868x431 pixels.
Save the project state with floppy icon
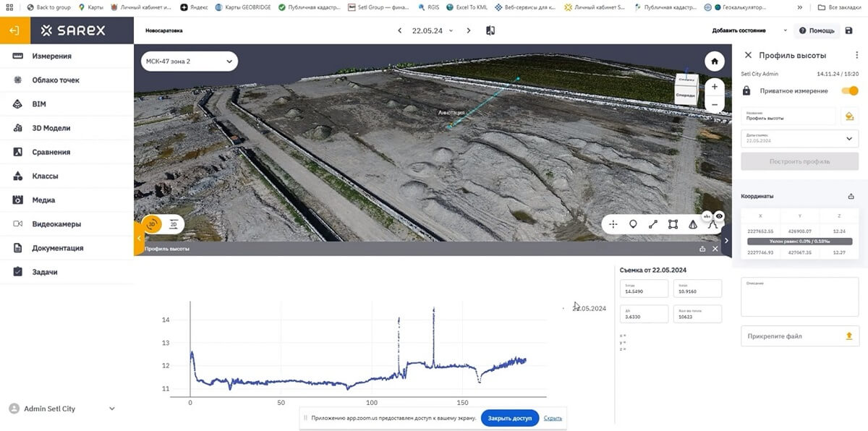click(848, 30)
